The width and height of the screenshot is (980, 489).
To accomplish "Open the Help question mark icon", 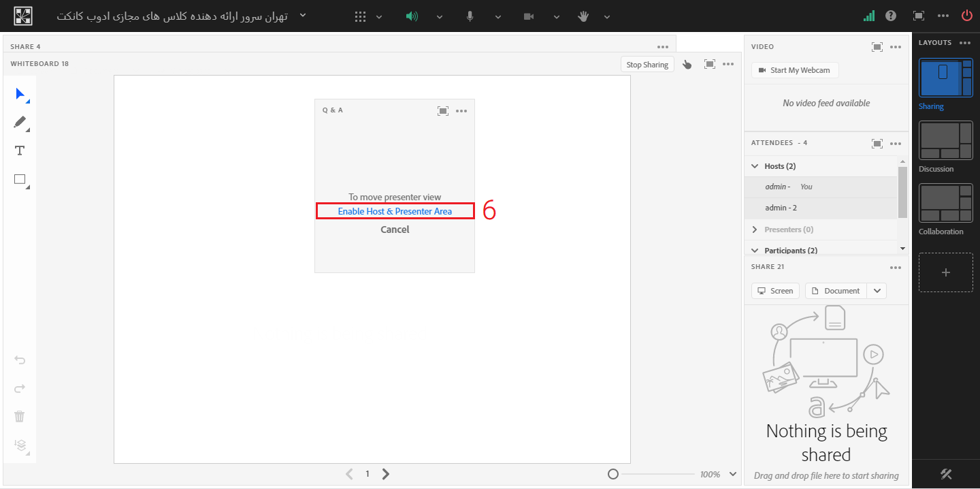I will pos(891,16).
